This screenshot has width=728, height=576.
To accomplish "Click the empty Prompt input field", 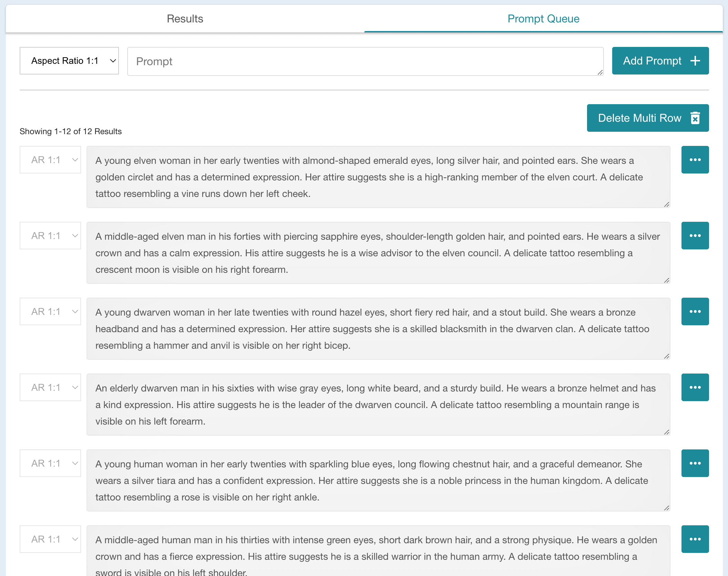I will [365, 61].
